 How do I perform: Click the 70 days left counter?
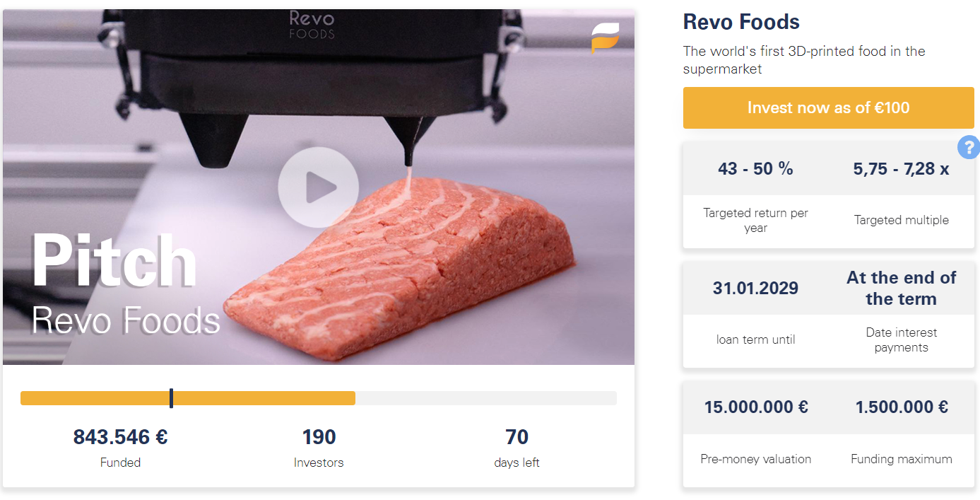(516, 437)
